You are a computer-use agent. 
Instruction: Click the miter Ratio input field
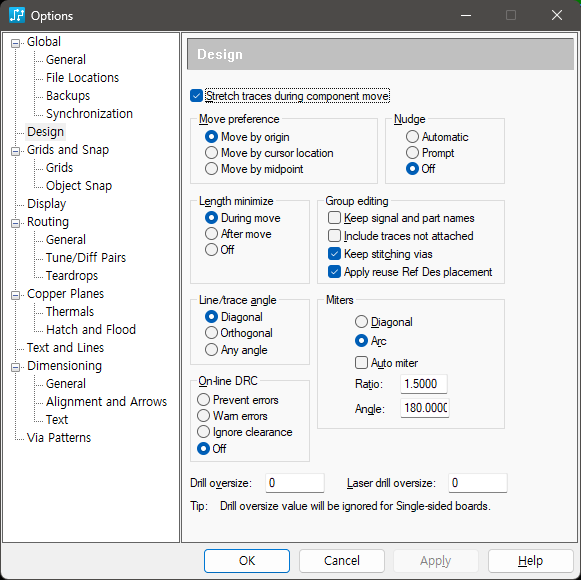[x=424, y=384]
